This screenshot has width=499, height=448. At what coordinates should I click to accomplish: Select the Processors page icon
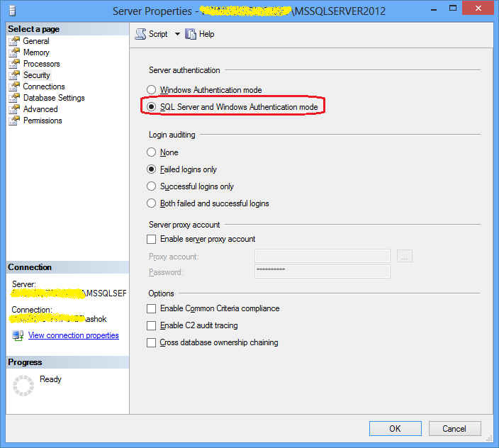click(13, 64)
